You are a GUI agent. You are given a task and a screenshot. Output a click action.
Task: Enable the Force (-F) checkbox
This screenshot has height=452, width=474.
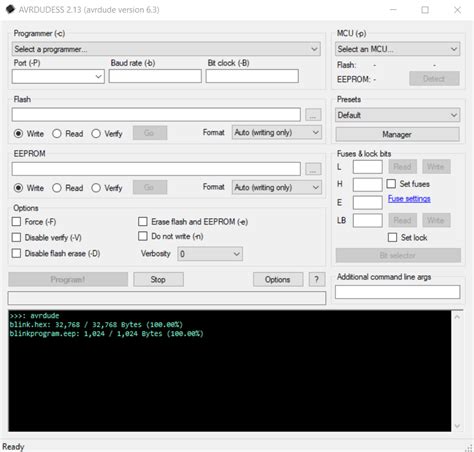pos(16,222)
